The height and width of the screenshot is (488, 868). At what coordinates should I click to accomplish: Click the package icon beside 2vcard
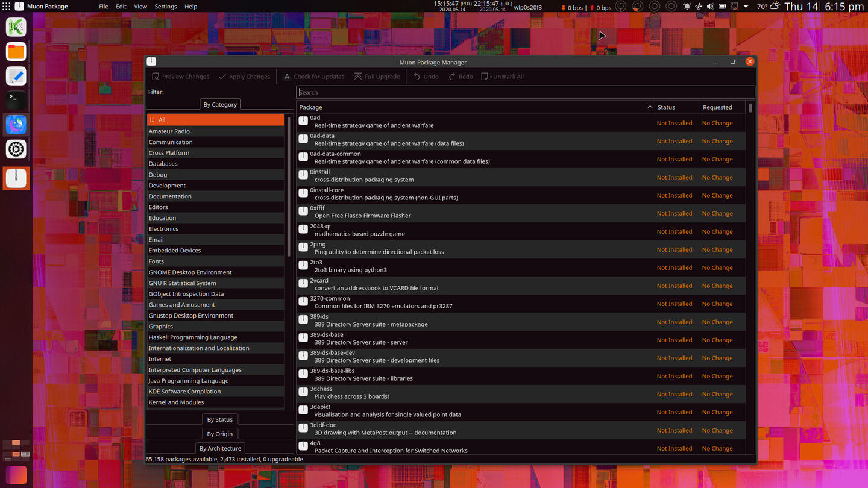coord(303,284)
